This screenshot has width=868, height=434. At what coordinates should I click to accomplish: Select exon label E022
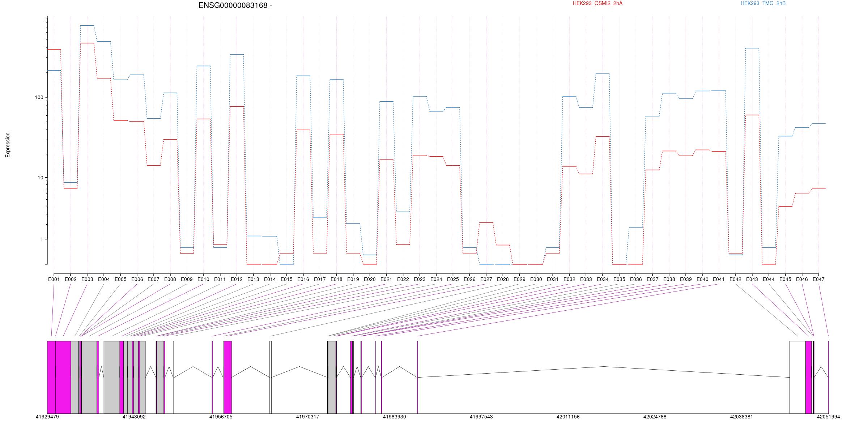pos(403,279)
